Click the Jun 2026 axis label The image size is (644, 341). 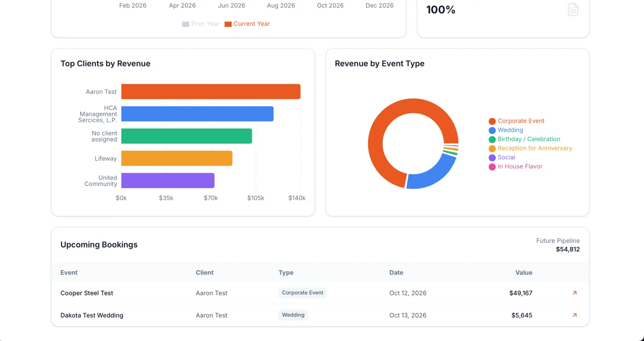coord(231,5)
